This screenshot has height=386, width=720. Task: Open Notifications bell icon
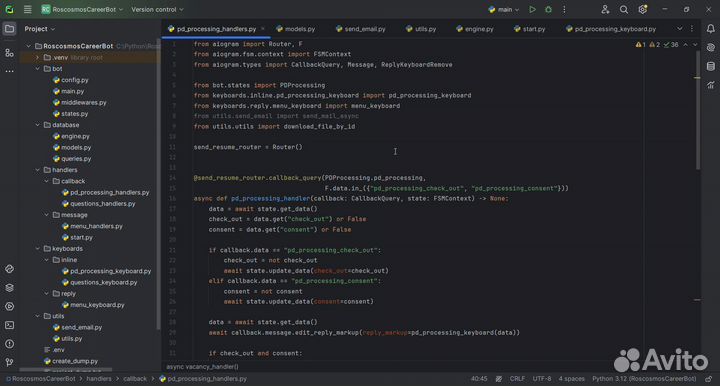pos(710,29)
